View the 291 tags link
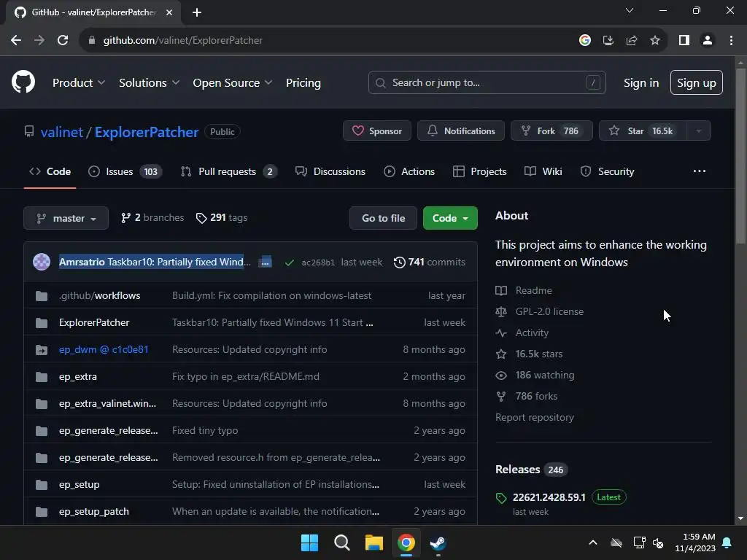The height and width of the screenshot is (560, 747). tap(222, 217)
